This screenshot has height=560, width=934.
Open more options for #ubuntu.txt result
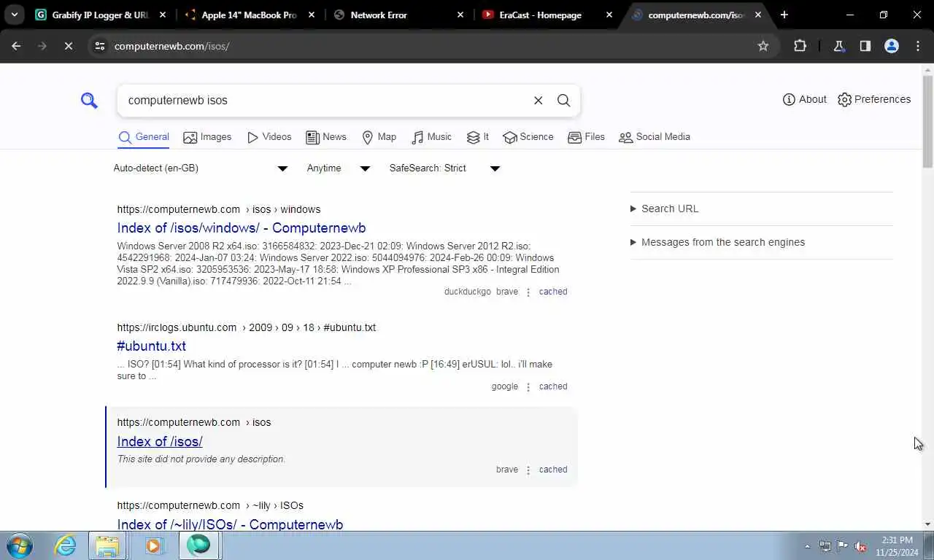pos(528,387)
